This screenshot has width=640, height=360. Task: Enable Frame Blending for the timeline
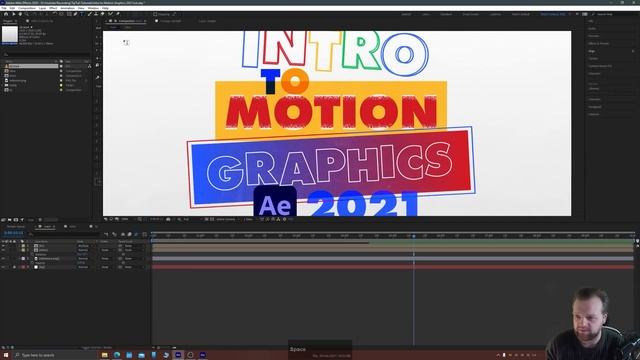(129, 234)
